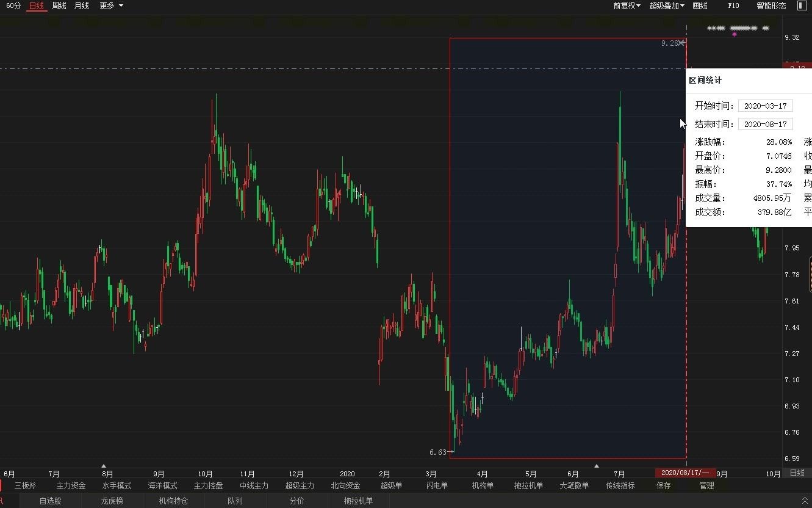This screenshot has width=812, height=508.
Task: Click the 保存 save button
Action: point(663,485)
